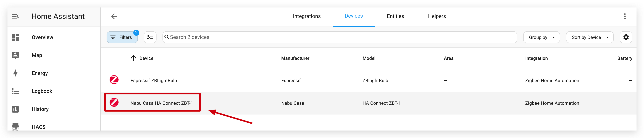This screenshot has width=644, height=138.
Task: Click the Home Assistant title
Action: (x=58, y=16)
